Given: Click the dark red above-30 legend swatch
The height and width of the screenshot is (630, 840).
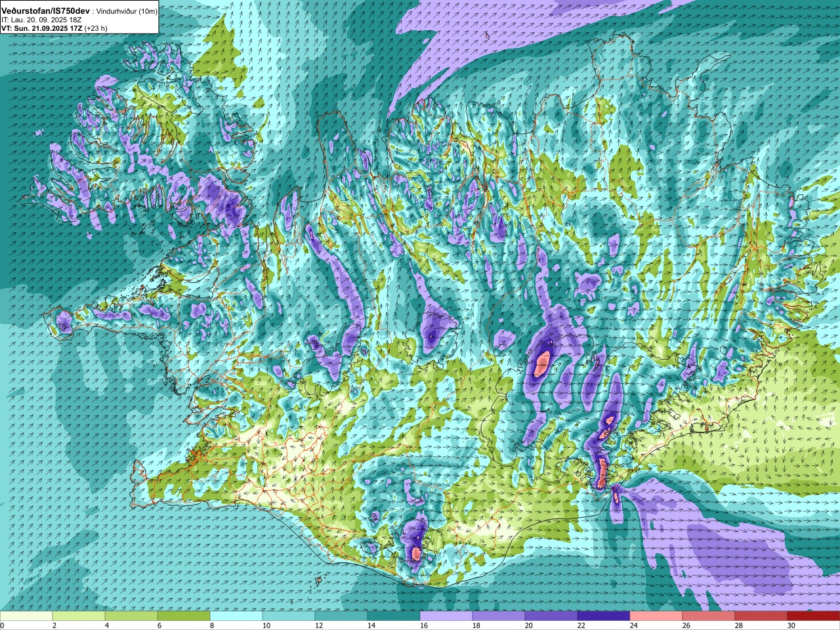Looking at the screenshot, I should point(814,616).
